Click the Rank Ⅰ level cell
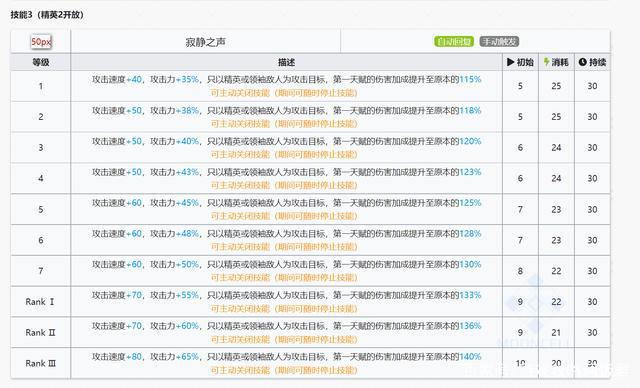Image resolution: width=640 pixels, height=388 pixels. coord(40,302)
